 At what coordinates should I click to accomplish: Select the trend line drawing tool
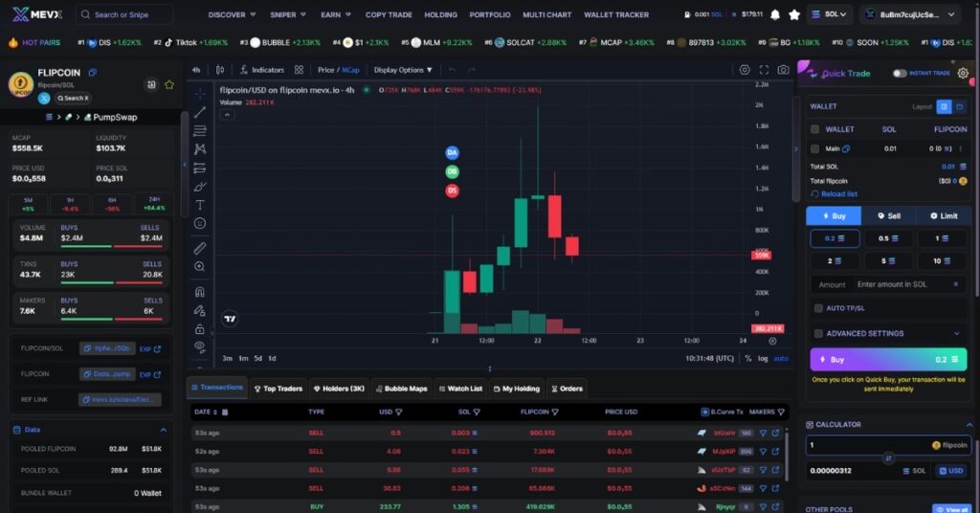point(200,113)
